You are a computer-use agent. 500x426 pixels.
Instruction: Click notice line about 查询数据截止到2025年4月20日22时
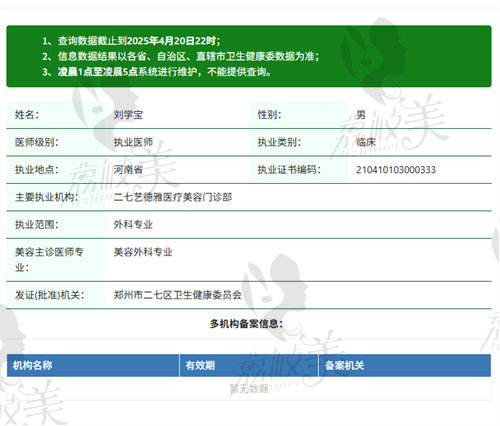pos(131,41)
